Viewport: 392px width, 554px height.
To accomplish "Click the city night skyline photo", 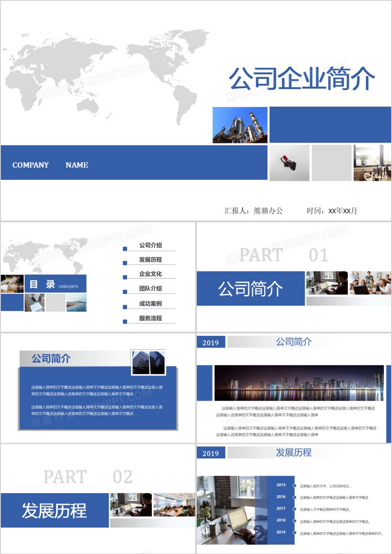I will point(299,383).
